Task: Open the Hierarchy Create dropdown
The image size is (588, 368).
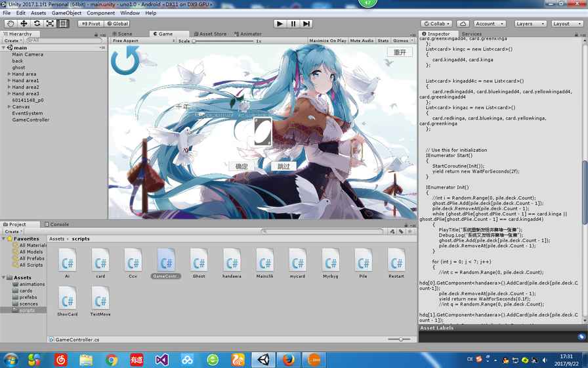Action: (12, 41)
